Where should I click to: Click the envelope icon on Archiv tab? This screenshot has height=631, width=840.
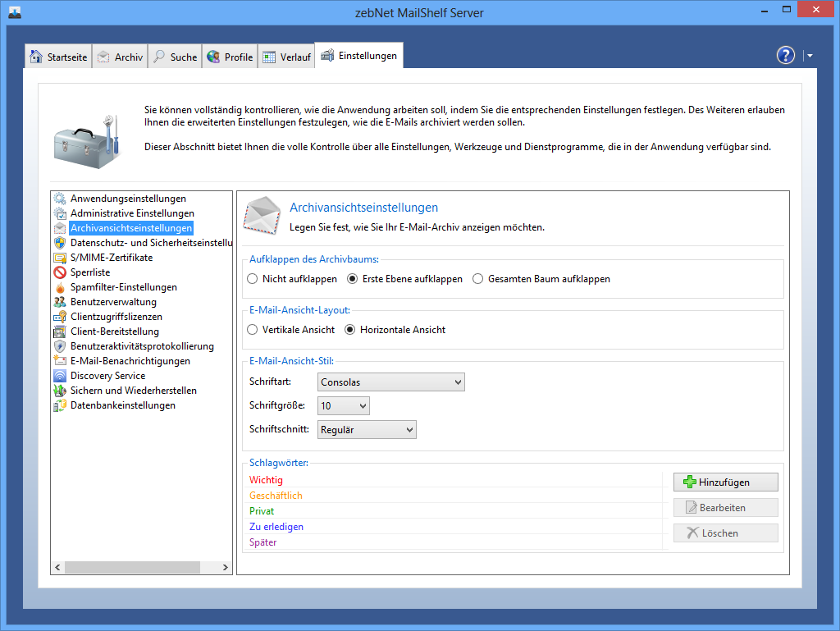click(x=103, y=57)
